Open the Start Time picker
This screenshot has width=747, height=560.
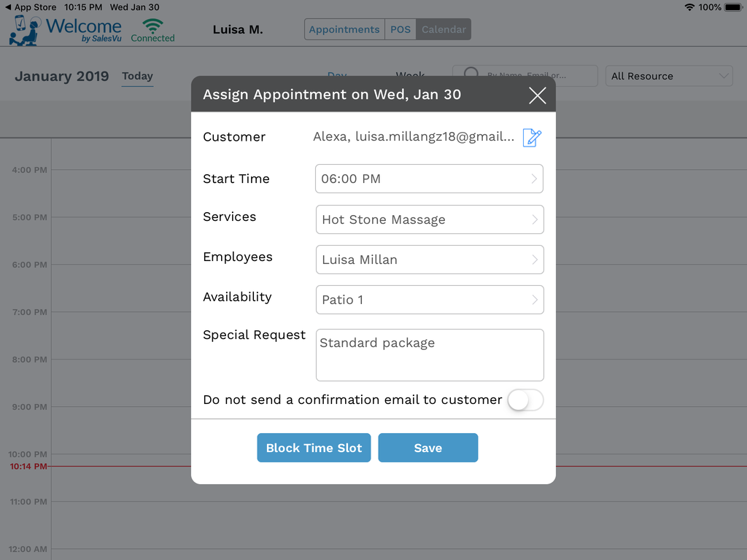429,179
